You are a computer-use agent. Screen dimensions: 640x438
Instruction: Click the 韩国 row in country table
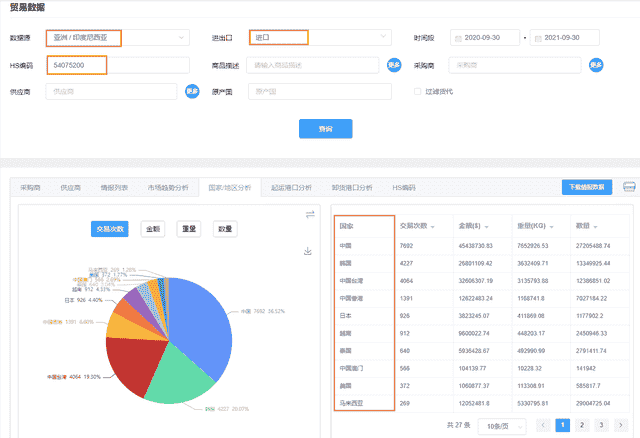(x=482, y=263)
